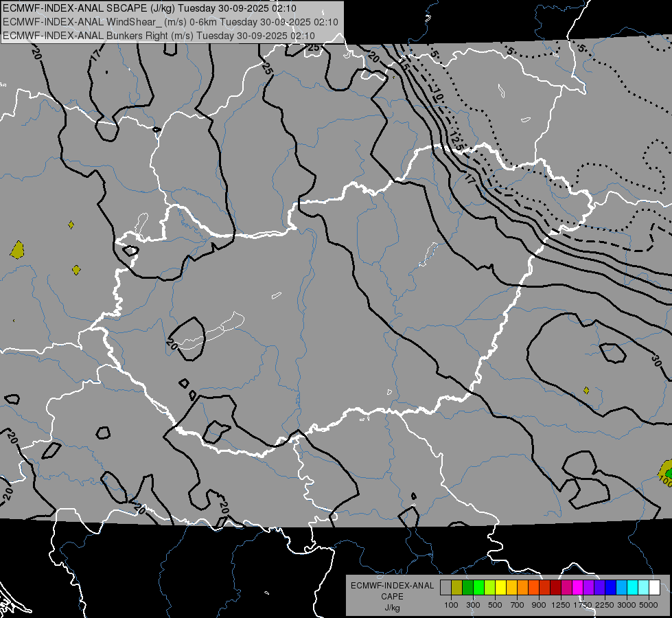
Task: Click the 100 tick label under the legend
Action: click(x=451, y=605)
